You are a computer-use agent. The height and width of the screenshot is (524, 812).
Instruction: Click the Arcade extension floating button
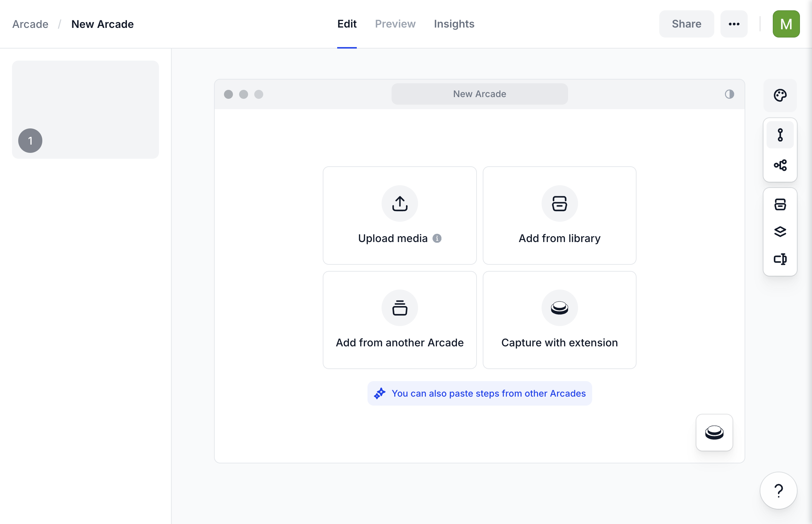click(714, 432)
